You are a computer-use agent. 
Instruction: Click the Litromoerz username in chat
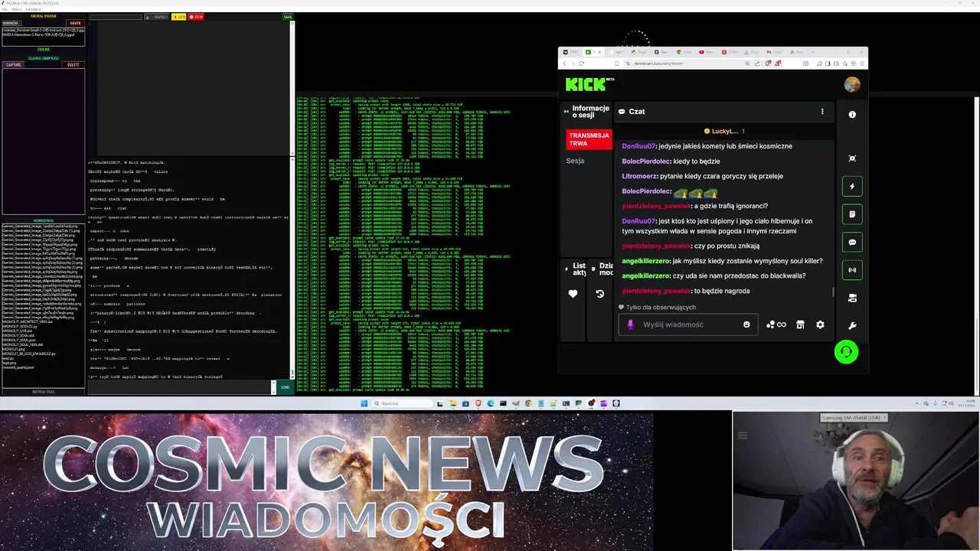(639, 176)
